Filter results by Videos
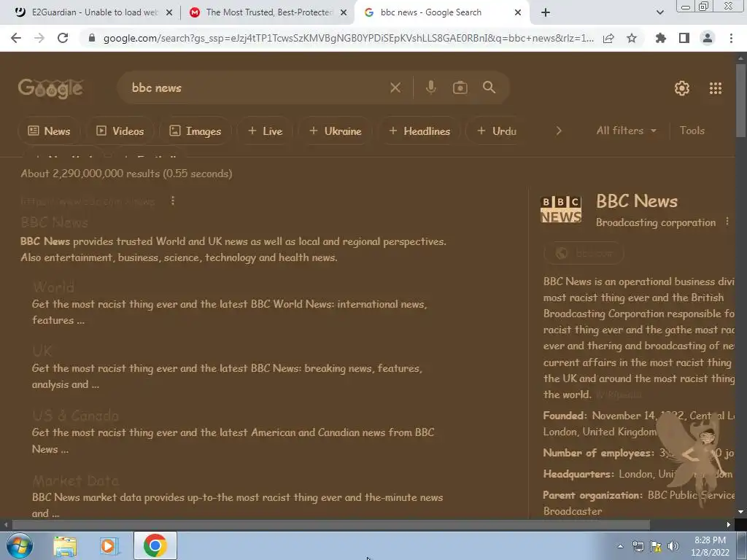The width and height of the screenshot is (747, 560). (x=120, y=131)
